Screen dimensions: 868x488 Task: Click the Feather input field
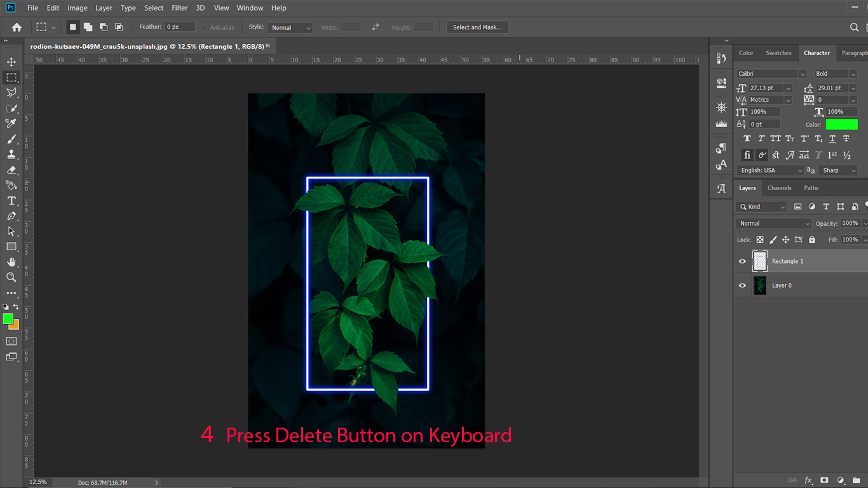tap(180, 27)
